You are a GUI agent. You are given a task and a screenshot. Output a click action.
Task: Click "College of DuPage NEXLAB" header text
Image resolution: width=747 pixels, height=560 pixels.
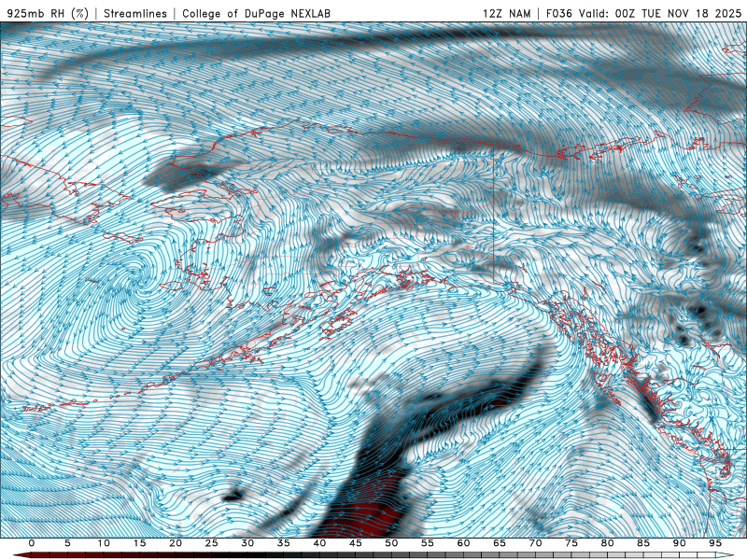[256, 13]
